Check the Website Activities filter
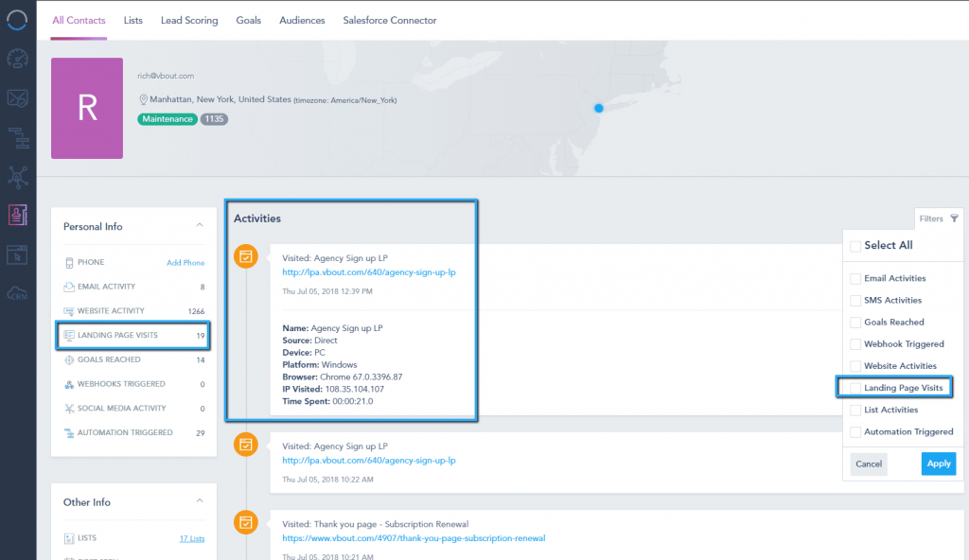The height and width of the screenshot is (560, 969). (855, 366)
